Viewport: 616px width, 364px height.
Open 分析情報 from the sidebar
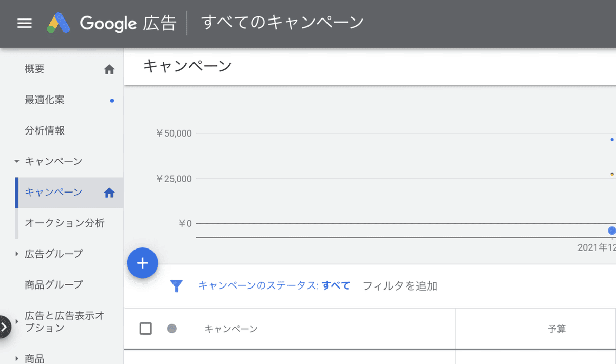(x=44, y=130)
